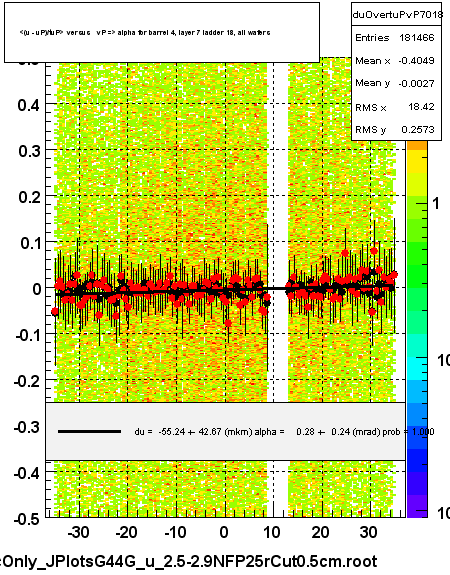Click the y-axis label -0.1

(28, 335)
